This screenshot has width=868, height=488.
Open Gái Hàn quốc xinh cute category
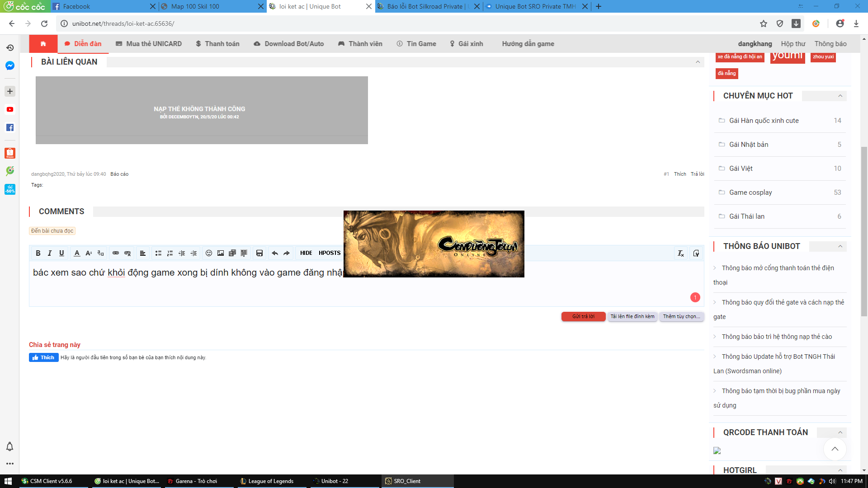[x=764, y=121]
